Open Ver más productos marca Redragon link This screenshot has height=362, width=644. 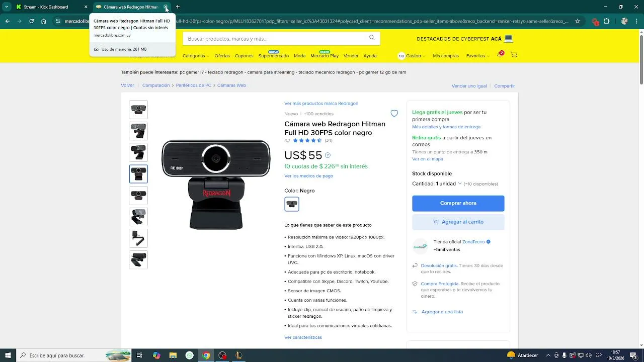[x=321, y=104]
